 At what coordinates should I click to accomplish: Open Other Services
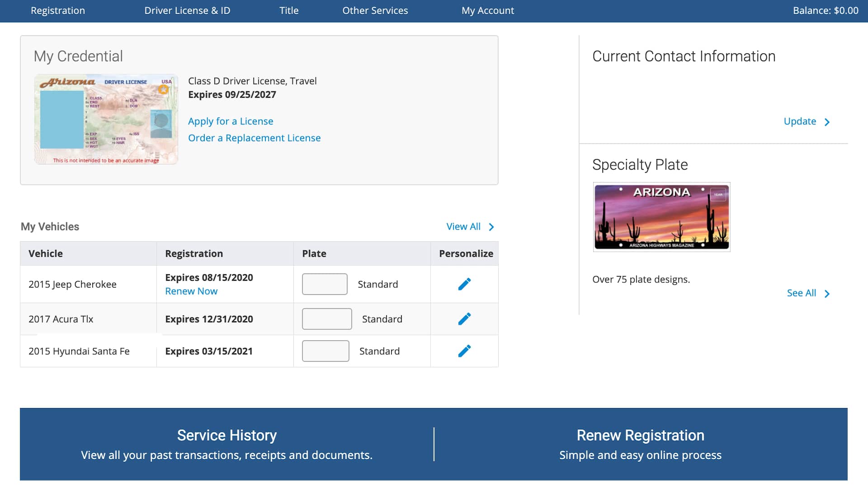[375, 10]
